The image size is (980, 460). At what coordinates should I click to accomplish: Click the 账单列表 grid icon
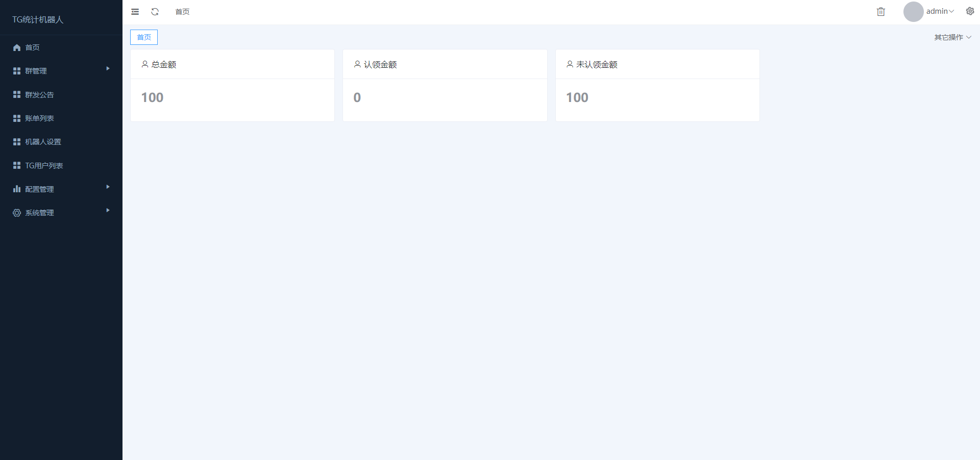tap(17, 118)
